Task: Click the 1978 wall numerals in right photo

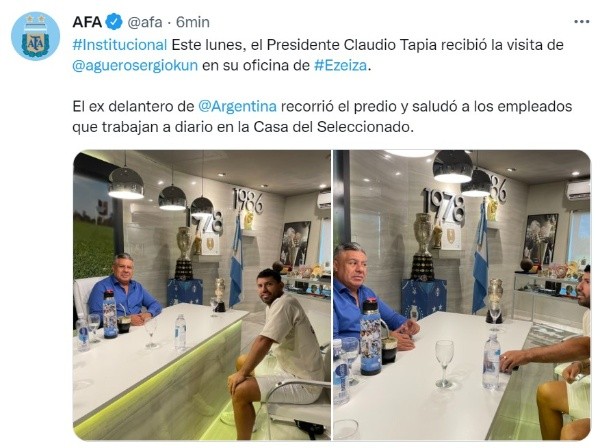Action: [x=444, y=209]
